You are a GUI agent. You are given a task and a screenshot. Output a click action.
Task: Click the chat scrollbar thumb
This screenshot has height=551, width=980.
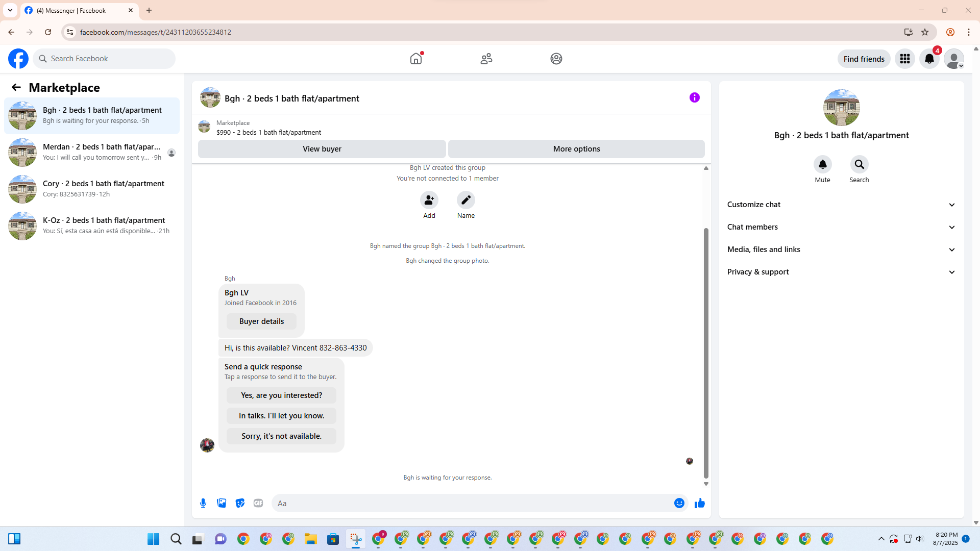click(706, 353)
